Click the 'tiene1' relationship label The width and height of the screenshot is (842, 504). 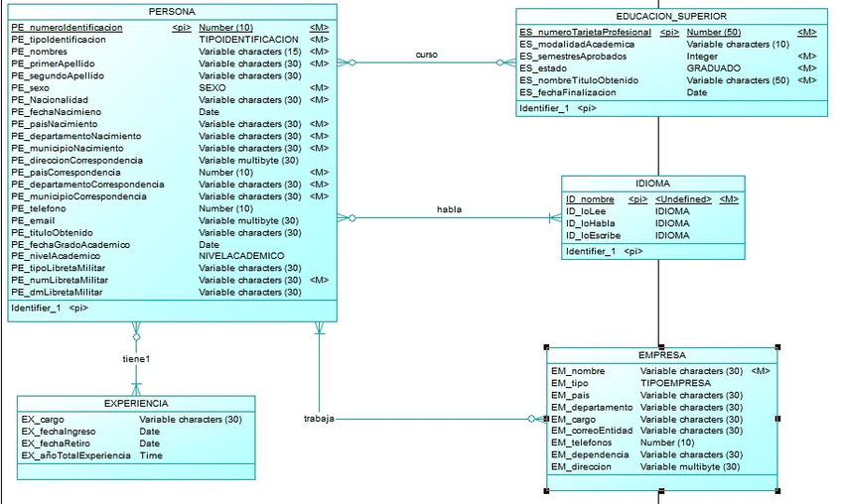pyautogui.click(x=136, y=358)
